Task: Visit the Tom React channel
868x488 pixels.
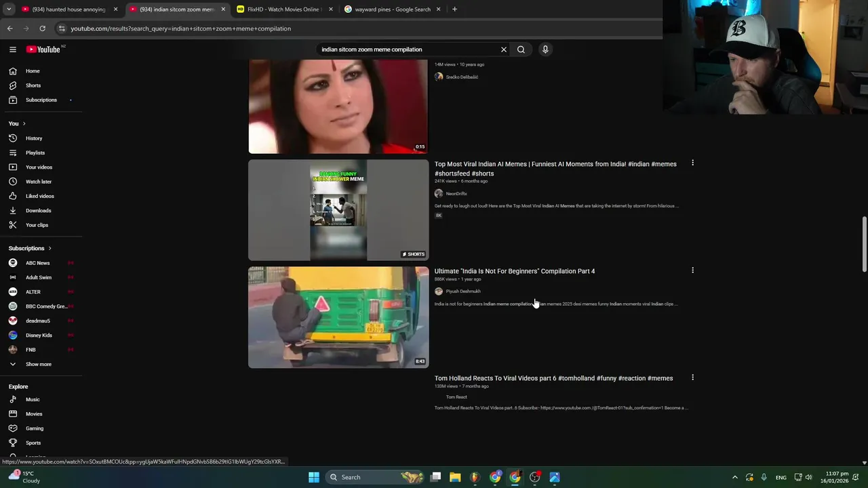Action: click(x=456, y=397)
